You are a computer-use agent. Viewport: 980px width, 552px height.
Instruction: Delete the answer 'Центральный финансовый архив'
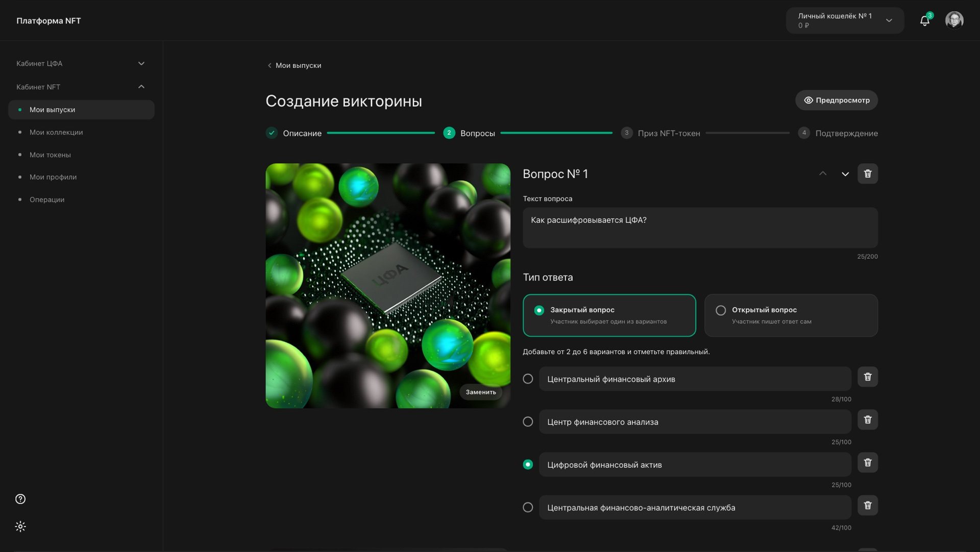[867, 377]
